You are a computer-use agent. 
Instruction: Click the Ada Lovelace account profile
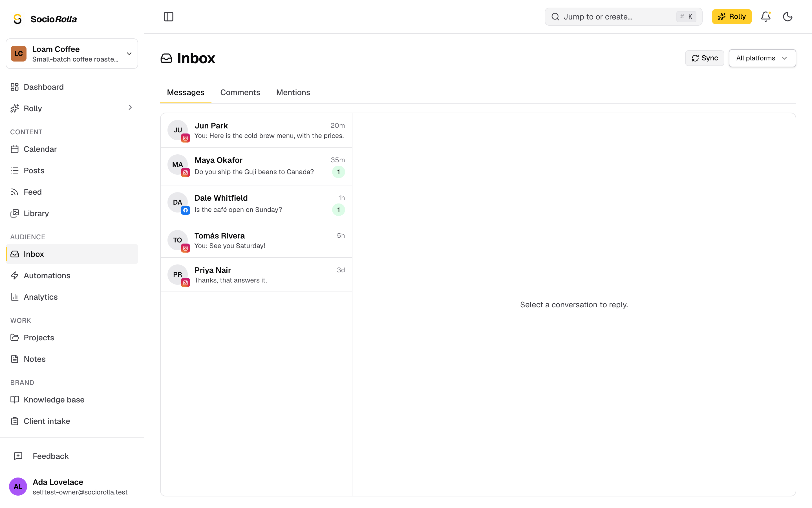72,487
